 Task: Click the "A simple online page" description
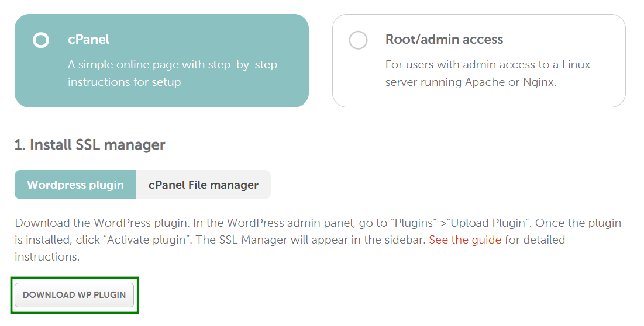click(x=172, y=64)
